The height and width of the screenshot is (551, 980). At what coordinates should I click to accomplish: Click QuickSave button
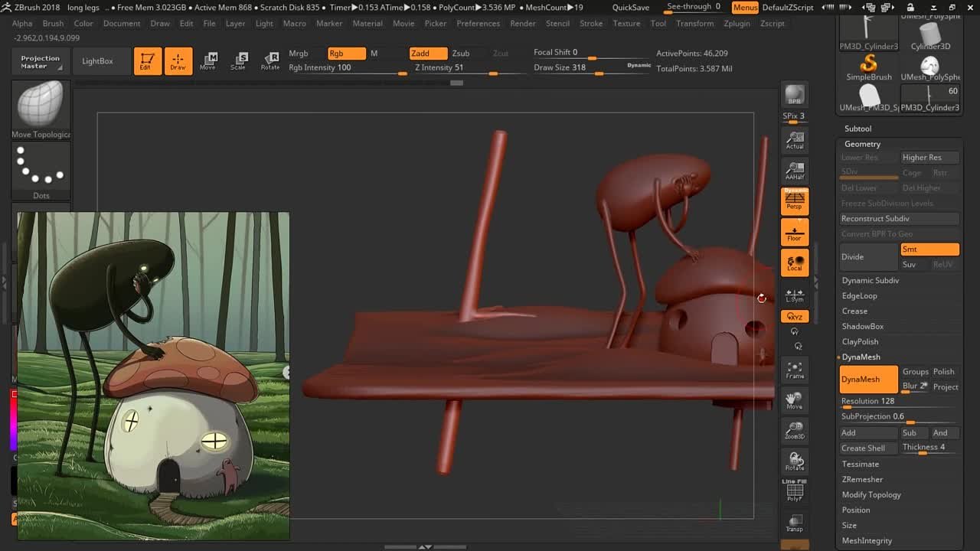[631, 8]
